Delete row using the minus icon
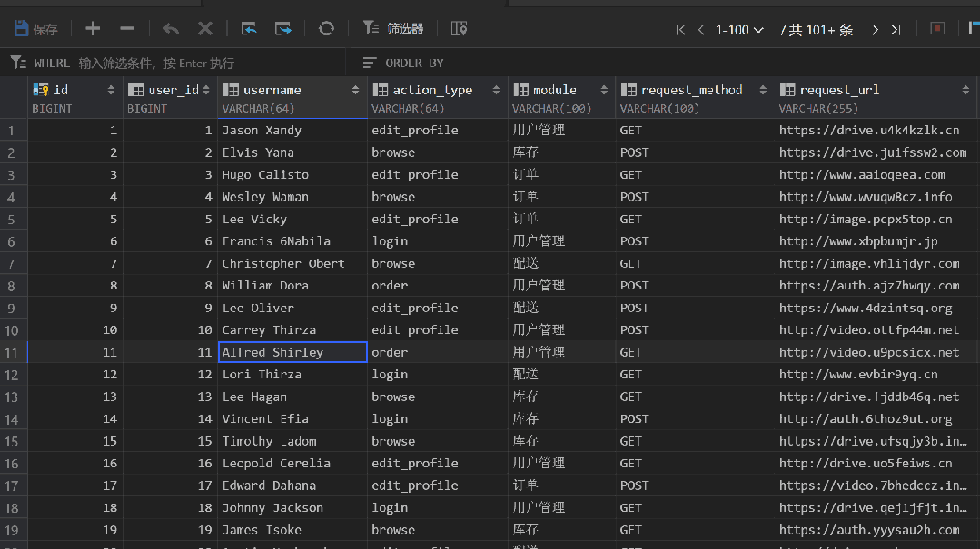Screen dimensions: 980x549 point(127,29)
